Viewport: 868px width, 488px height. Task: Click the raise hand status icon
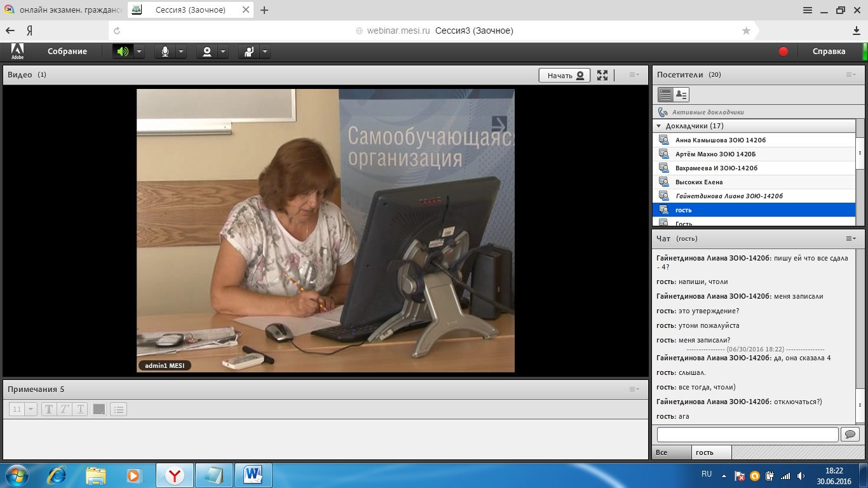249,51
